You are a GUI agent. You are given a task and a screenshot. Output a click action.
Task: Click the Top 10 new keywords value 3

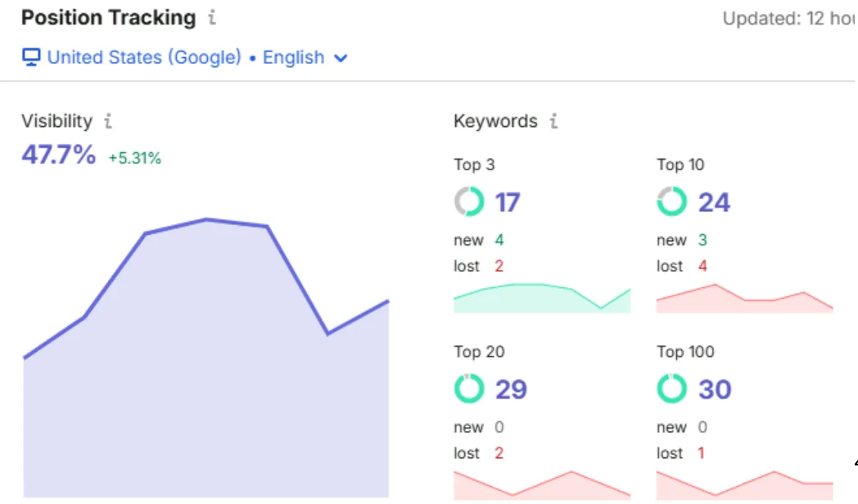click(x=702, y=240)
